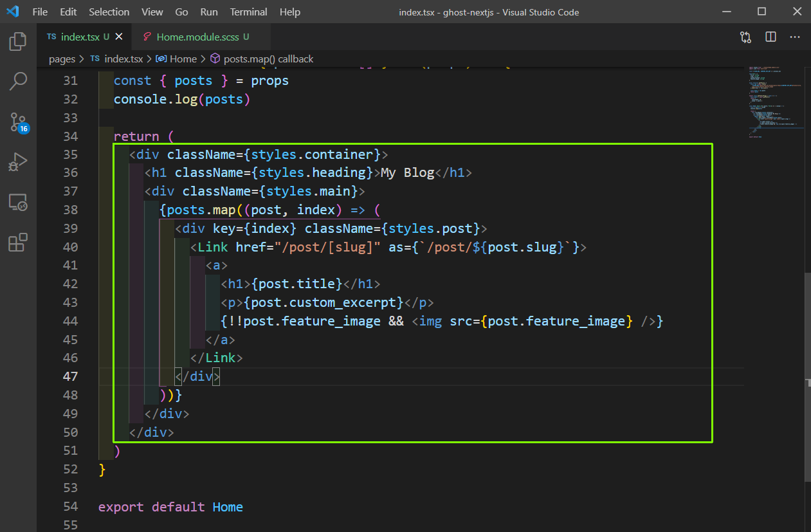
Task: Open the Go menu
Action: tap(182, 12)
